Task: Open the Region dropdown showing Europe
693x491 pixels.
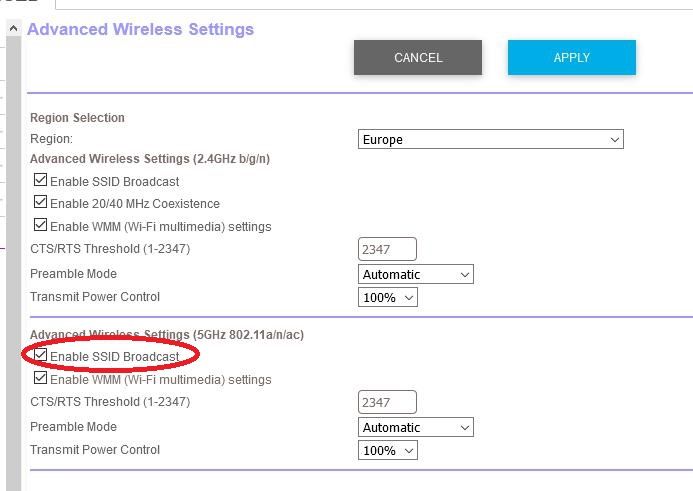Action: [491, 139]
